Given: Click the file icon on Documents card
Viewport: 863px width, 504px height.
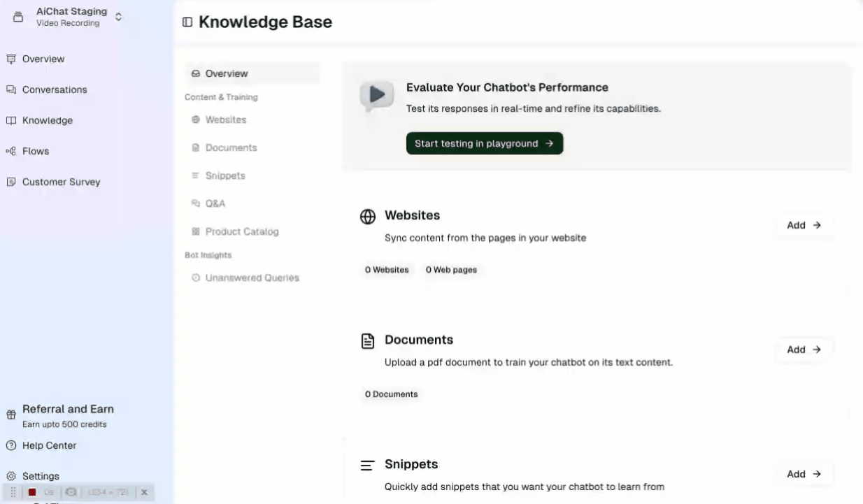Looking at the screenshot, I should (x=368, y=341).
